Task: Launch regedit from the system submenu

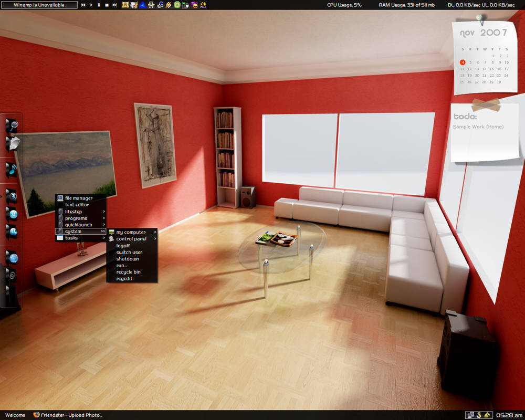Action: click(132, 279)
